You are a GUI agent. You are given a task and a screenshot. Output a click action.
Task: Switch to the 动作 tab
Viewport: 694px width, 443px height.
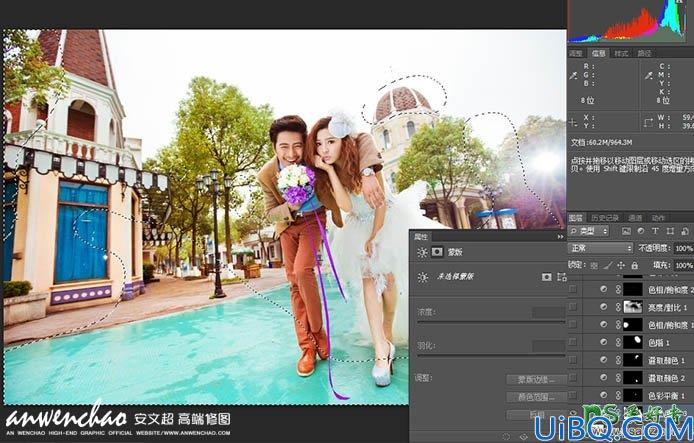coord(658,218)
